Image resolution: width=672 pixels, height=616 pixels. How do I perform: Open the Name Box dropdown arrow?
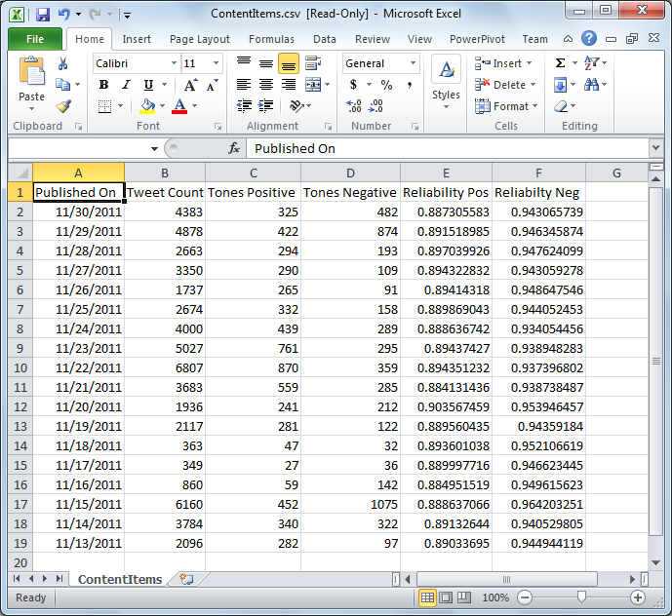154,149
